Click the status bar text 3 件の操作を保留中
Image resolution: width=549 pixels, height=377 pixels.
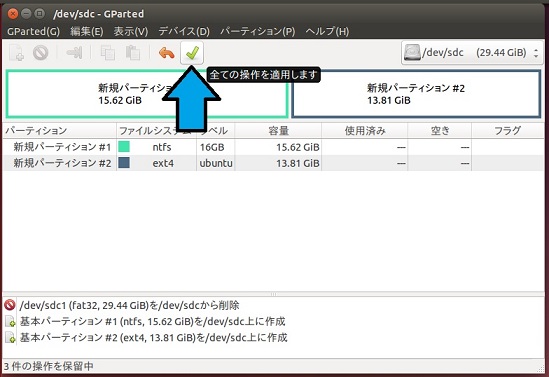tap(48, 366)
